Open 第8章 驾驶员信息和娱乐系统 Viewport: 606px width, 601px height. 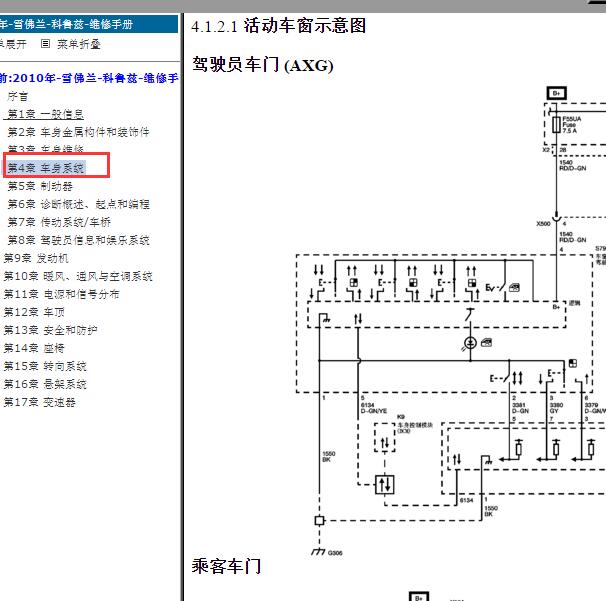click(78, 240)
